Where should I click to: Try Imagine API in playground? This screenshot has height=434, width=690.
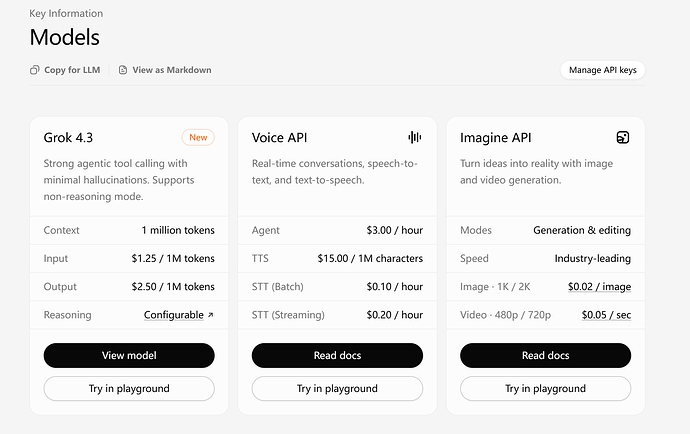click(x=545, y=389)
